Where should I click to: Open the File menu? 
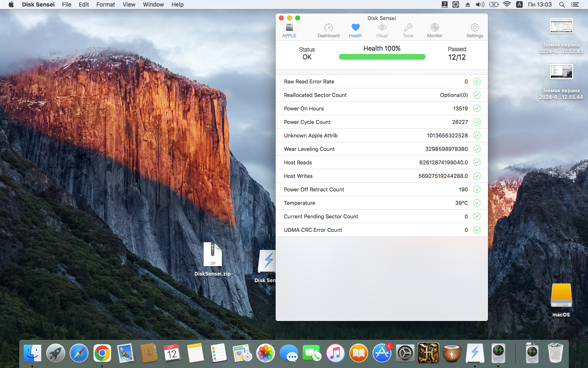point(67,4)
